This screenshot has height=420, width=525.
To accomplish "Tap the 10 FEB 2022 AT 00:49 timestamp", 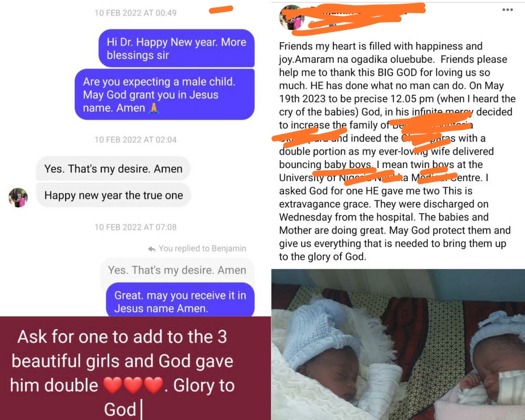I will click(x=135, y=13).
